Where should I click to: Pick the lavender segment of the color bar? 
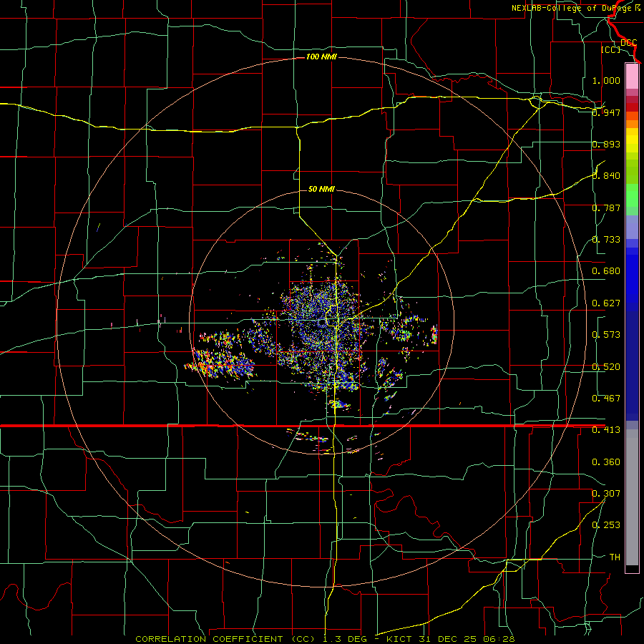point(632,227)
